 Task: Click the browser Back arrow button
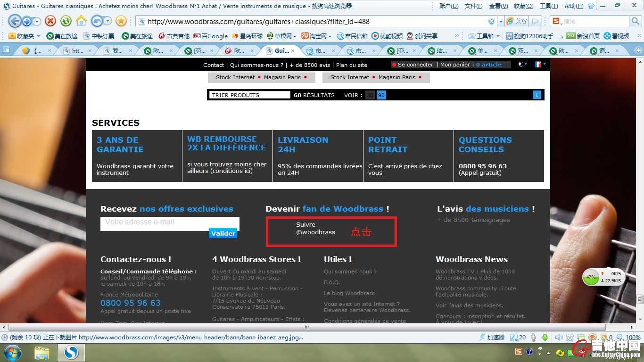[15, 21]
